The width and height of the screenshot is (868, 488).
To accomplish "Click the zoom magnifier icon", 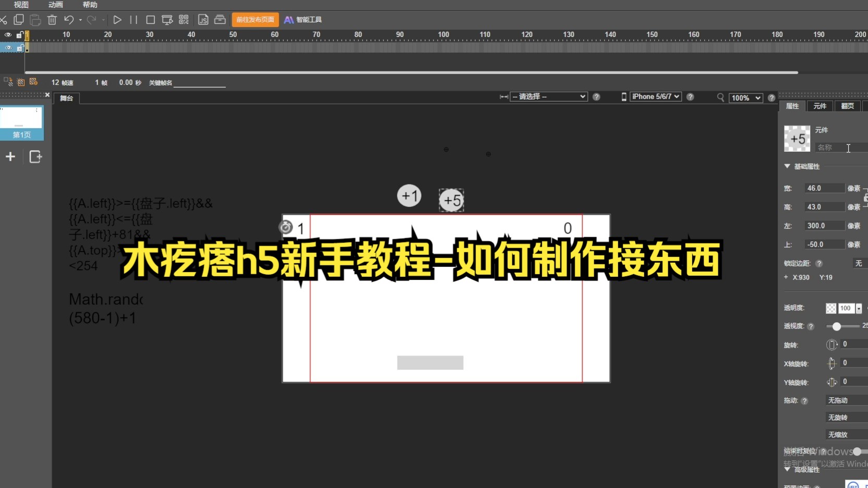I will [720, 97].
